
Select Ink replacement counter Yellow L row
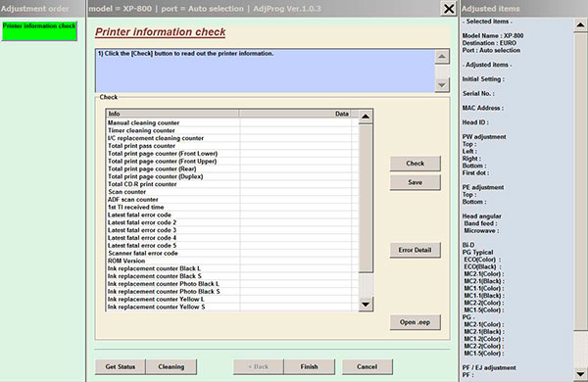click(x=232, y=300)
